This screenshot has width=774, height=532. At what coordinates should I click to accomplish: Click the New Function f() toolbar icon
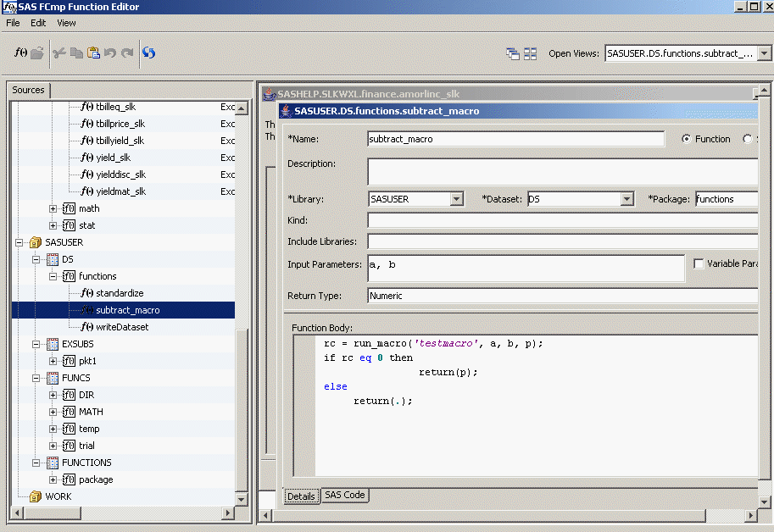pos(20,53)
